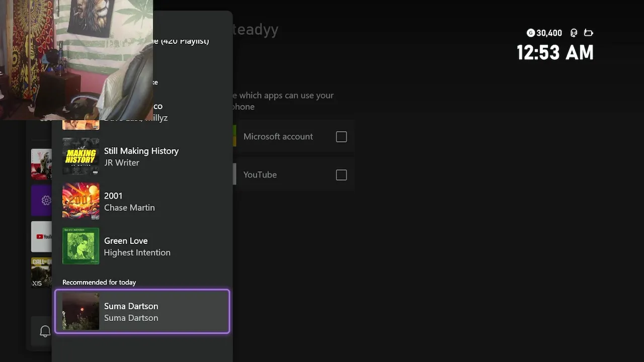Open the YouTube app tile in sidebar
Image resolution: width=644 pixels, height=362 pixels.
[42, 236]
